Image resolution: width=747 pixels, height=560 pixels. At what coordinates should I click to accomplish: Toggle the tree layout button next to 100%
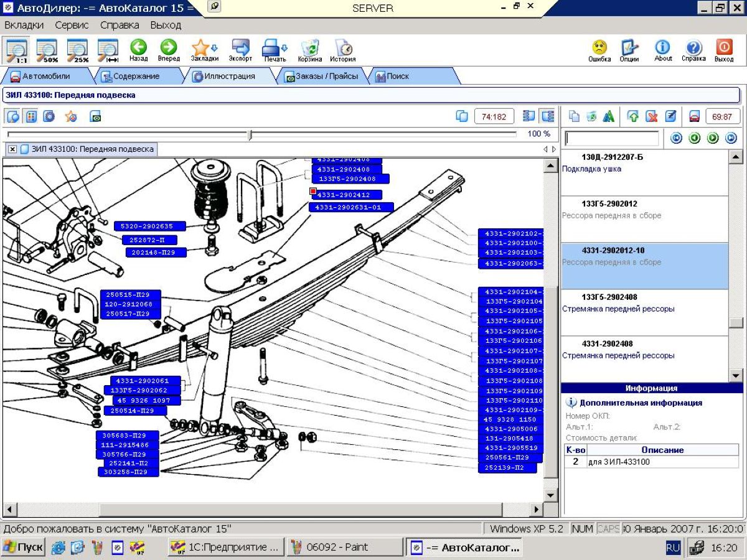pyautogui.click(x=548, y=116)
